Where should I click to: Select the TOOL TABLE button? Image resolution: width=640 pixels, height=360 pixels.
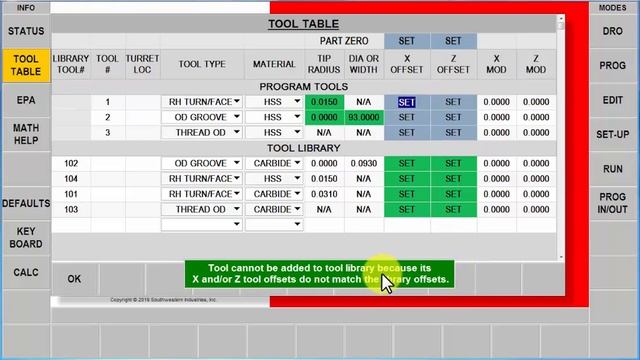pyautogui.click(x=26, y=65)
